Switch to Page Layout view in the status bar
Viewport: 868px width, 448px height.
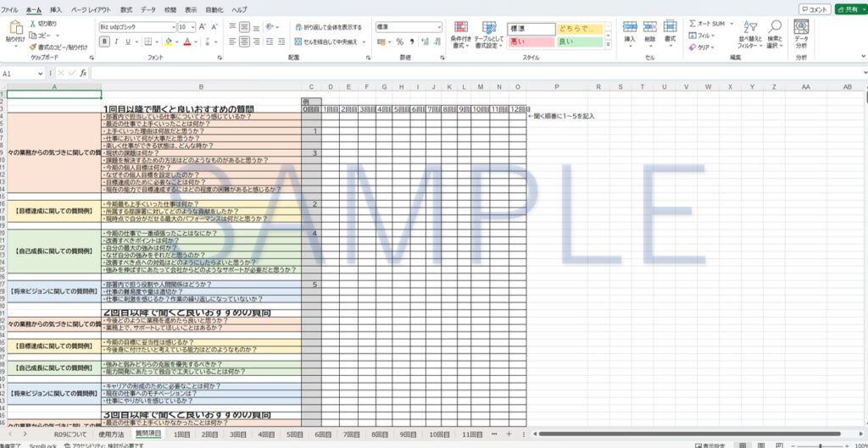[761, 445]
